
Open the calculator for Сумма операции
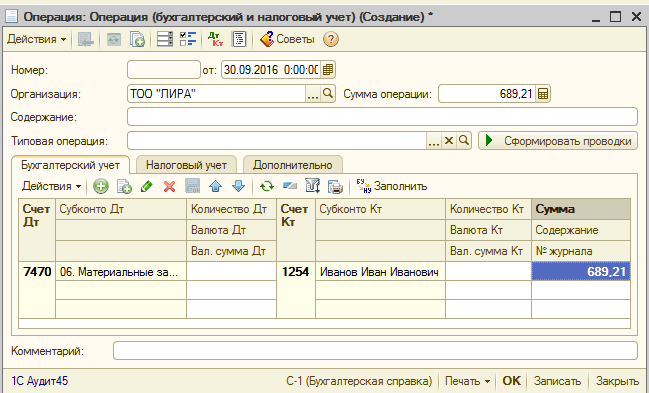[543, 94]
